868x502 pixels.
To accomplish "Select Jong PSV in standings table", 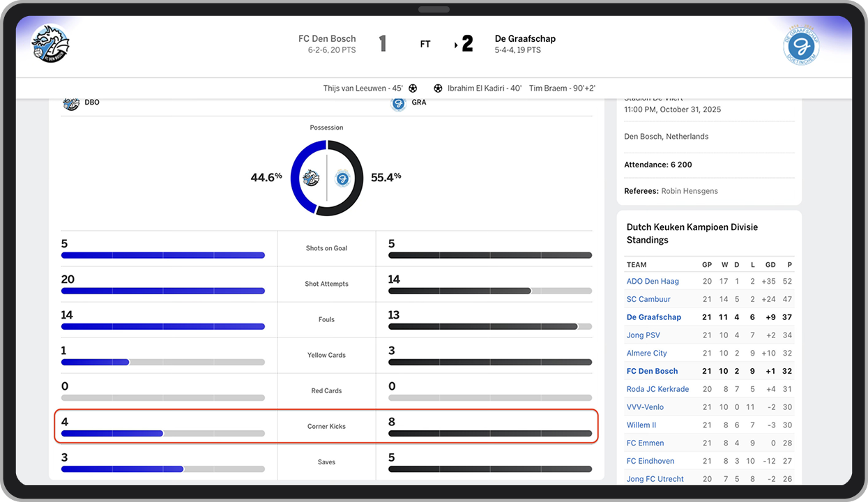I will (x=644, y=335).
